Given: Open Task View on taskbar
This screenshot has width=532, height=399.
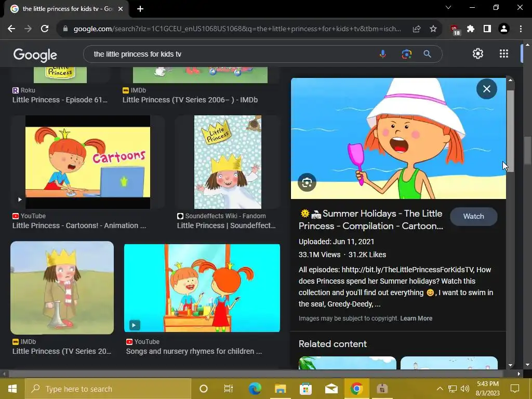Looking at the screenshot, I should (229, 389).
